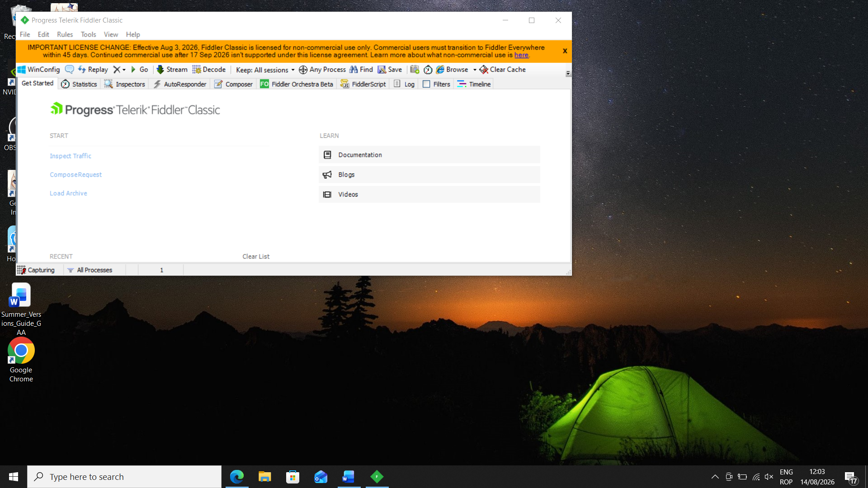Open the Filters tab

437,84
